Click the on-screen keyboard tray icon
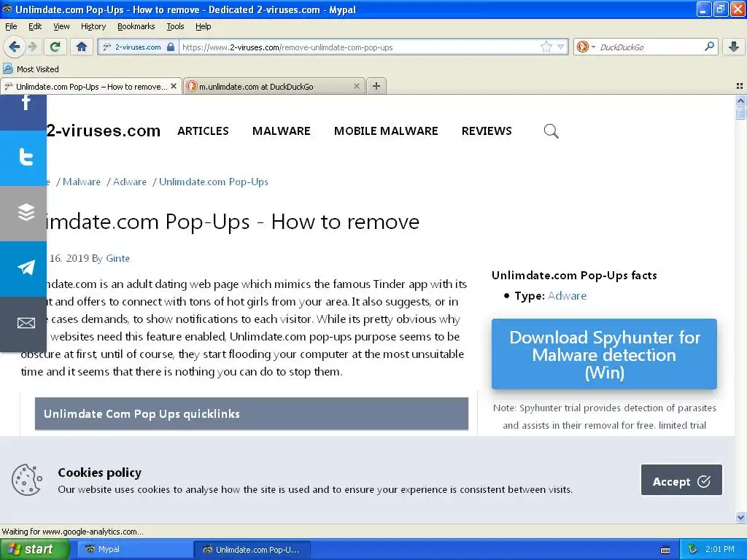The height and width of the screenshot is (560, 747). pos(665,550)
